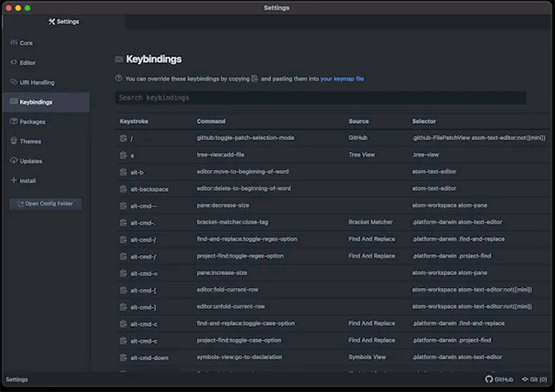Viewport: 555px width, 392px height.
Task: Copy the github:toggle-patch-selection-mode keybinding row icon
Action: pyautogui.click(x=123, y=138)
